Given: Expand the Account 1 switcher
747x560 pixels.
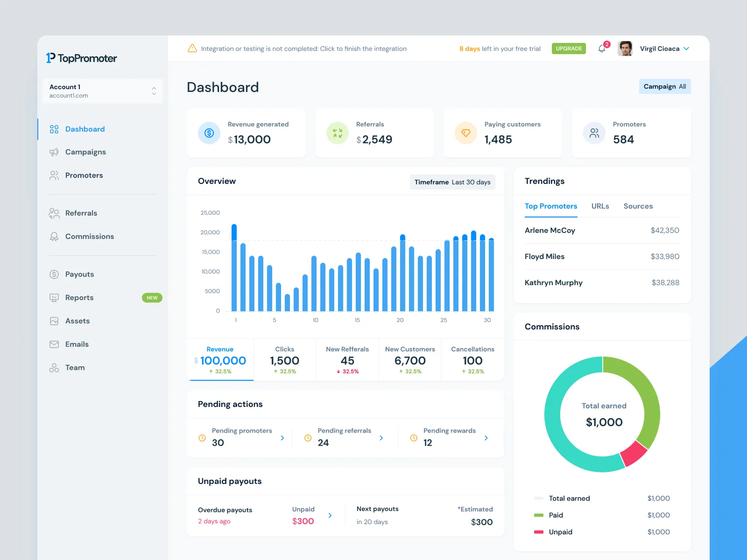Looking at the screenshot, I should (x=103, y=91).
